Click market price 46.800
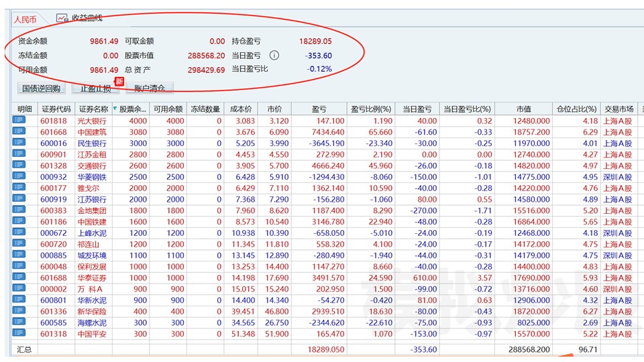This screenshot has height=362, width=644. click(276, 312)
